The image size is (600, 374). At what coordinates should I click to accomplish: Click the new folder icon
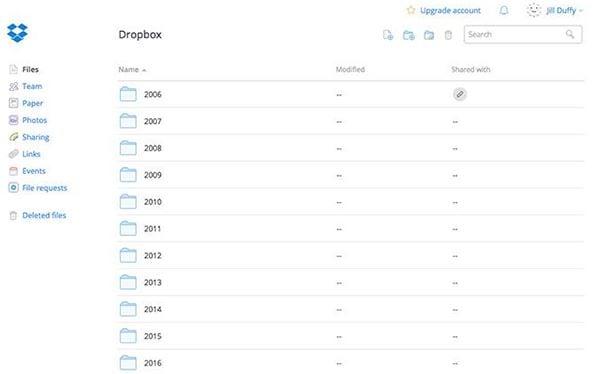pos(429,35)
